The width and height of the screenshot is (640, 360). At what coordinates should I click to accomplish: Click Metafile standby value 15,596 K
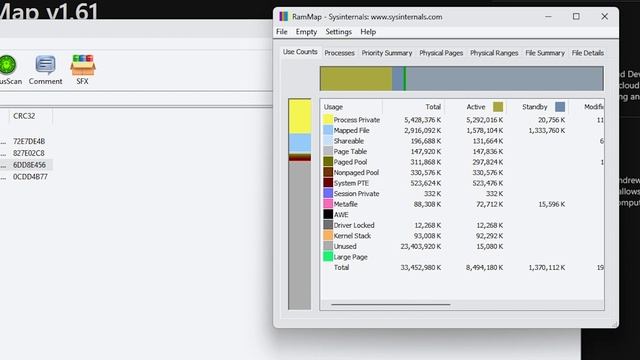pyautogui.click(x=551, y=204)
